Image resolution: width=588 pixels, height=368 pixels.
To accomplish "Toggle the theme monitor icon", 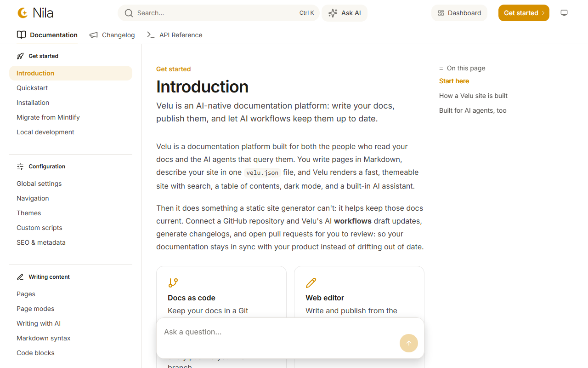I will tap(564, 13).
